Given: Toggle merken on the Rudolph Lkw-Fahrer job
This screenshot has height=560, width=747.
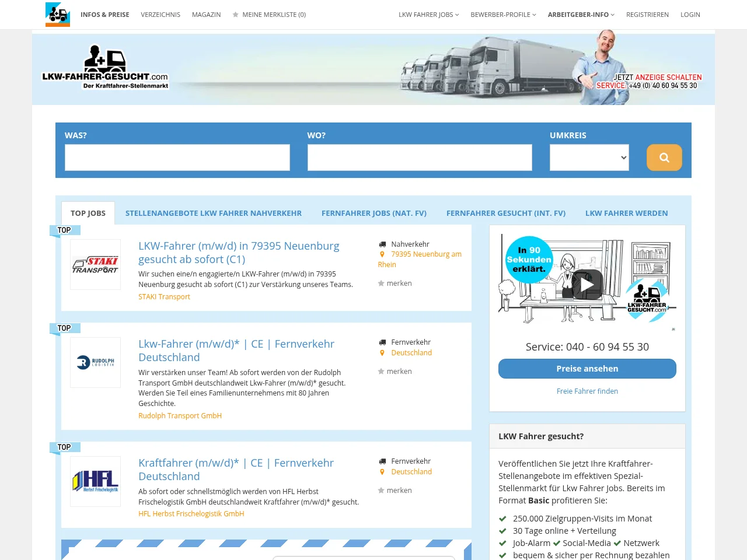Looking at the screenshot, I should coord(395,372).
